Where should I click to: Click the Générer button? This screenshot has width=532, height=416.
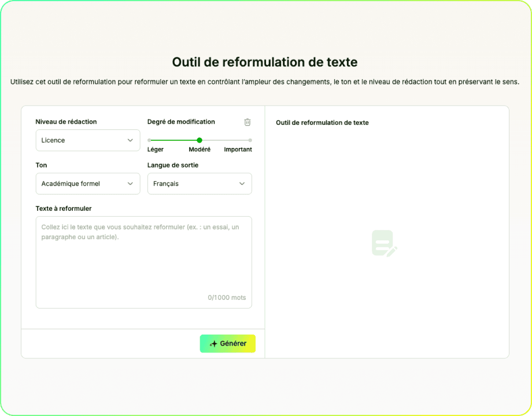click(228, 343)
